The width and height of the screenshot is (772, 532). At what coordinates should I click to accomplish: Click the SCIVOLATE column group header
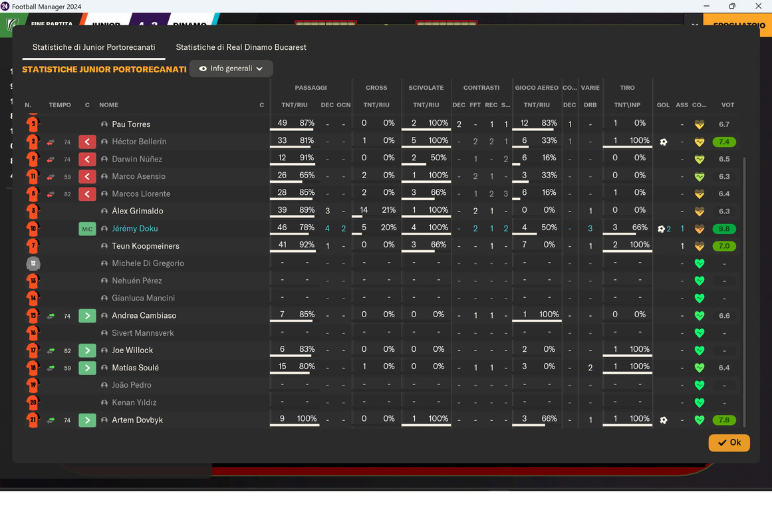point(426,88)
